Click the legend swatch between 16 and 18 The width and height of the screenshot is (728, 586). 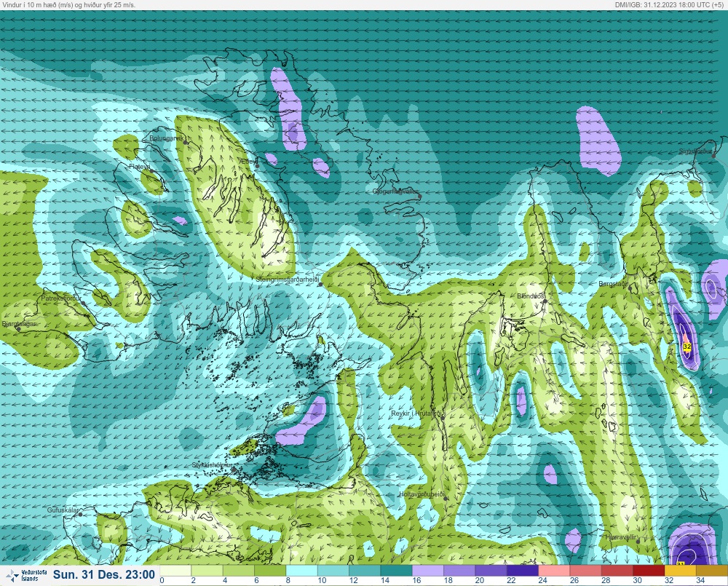(x=428, y=570)
